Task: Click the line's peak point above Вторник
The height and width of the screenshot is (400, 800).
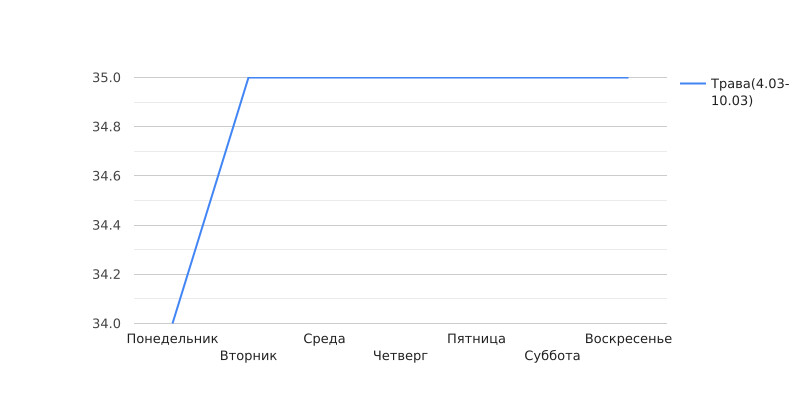Action: pos(248,78)
